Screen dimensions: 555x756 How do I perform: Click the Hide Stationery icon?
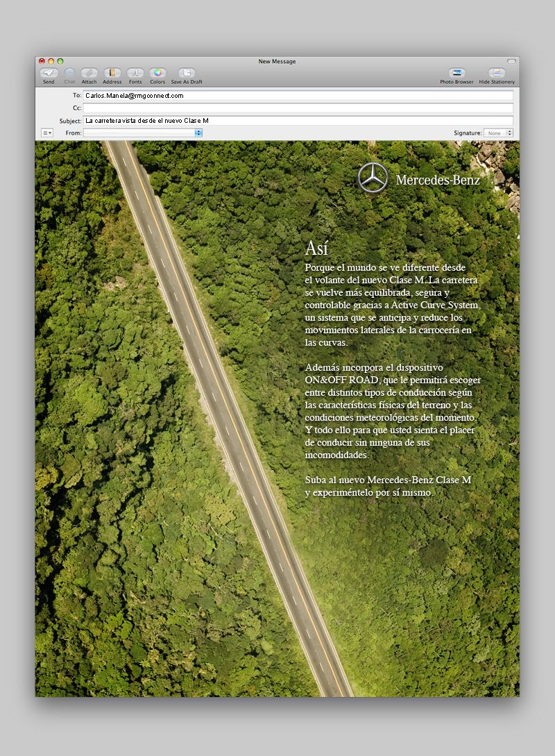(497, 73)
